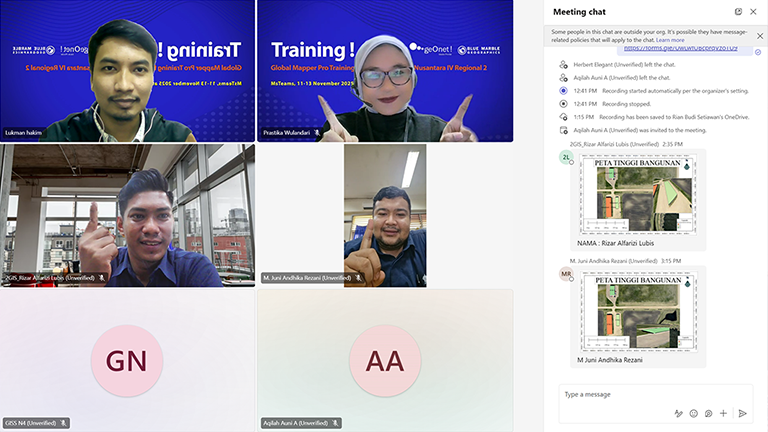Select Lukman hakim's video tile
The height and width of the screenshot is (432, 768).
(x=127, y=70)
